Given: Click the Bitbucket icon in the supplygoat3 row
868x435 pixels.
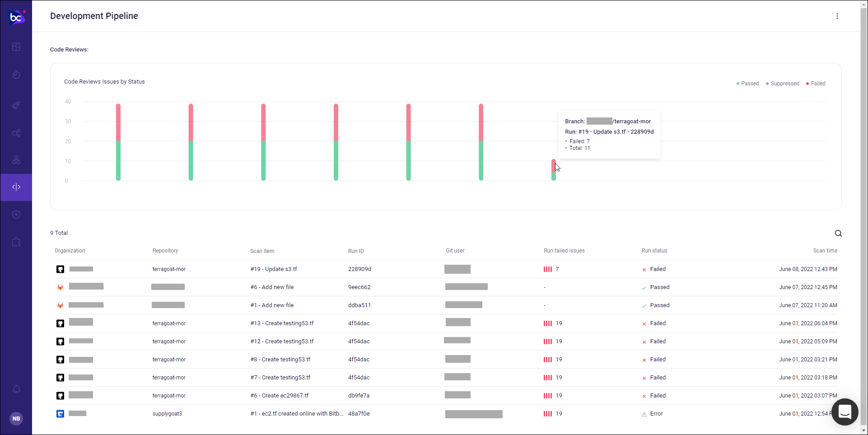Looking at the screenshot, I should coord(60,414).
